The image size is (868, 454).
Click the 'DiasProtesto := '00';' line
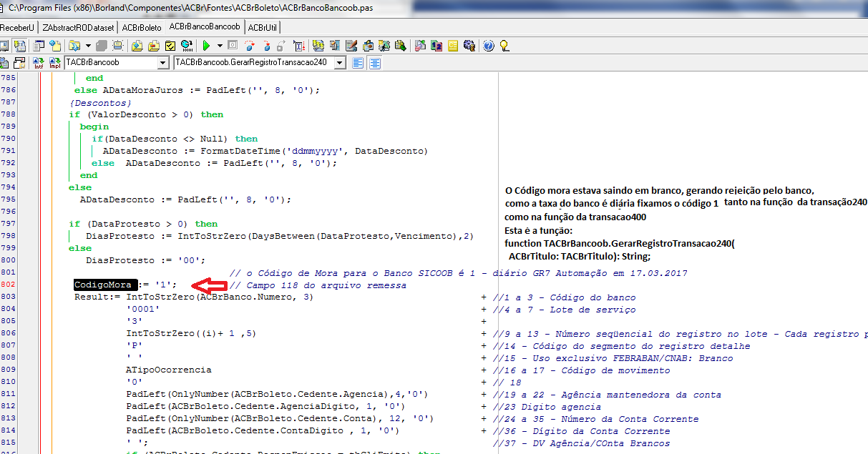(146, 260)
